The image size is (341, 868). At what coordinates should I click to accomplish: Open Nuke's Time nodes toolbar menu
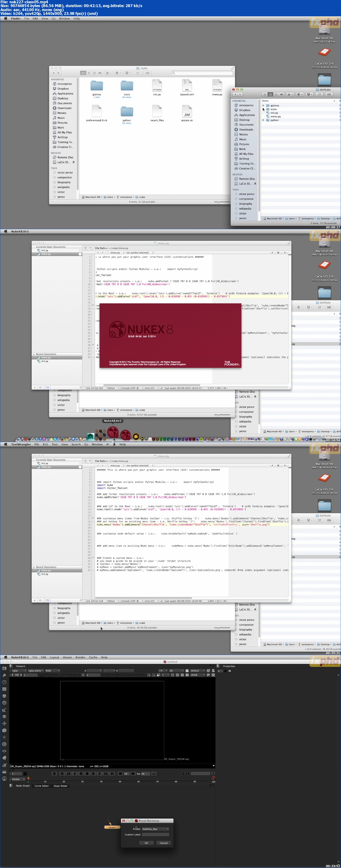4,682
